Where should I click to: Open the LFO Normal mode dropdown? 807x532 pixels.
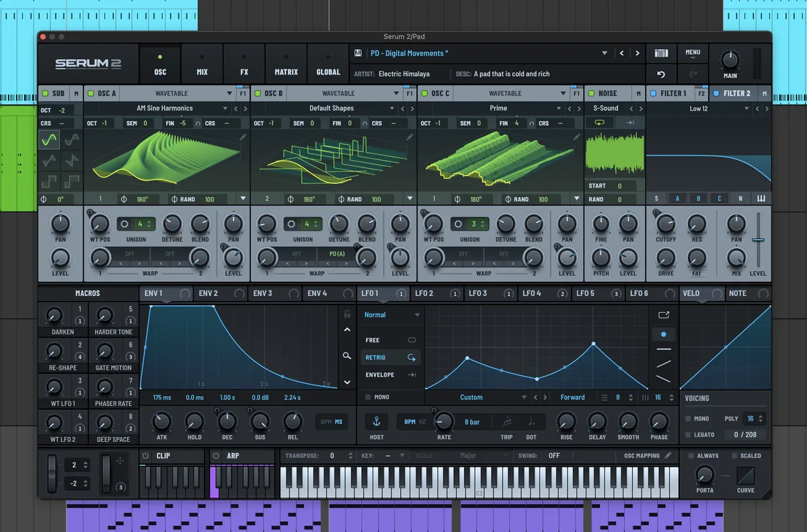[416, 315]
